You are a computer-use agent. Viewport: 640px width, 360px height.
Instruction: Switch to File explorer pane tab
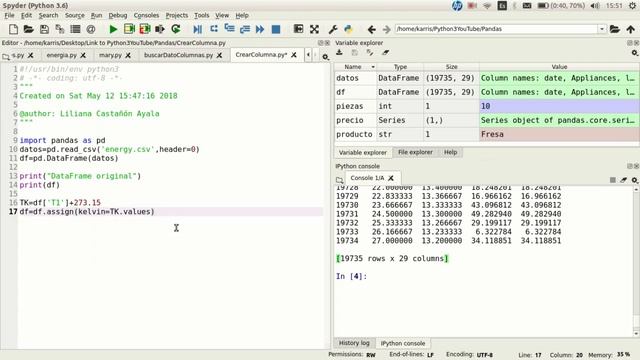tap(415, 152)
